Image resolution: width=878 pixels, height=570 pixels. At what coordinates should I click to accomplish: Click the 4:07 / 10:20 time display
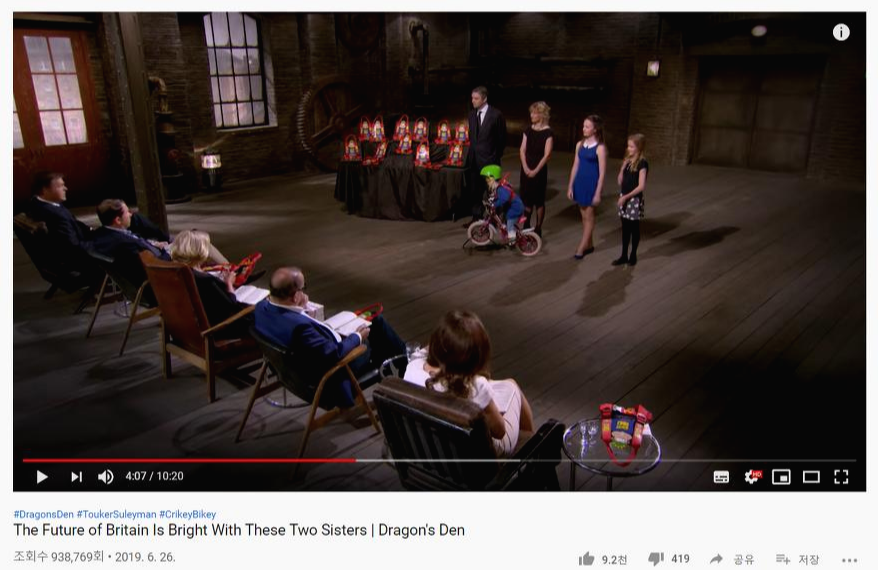point(155,476)
